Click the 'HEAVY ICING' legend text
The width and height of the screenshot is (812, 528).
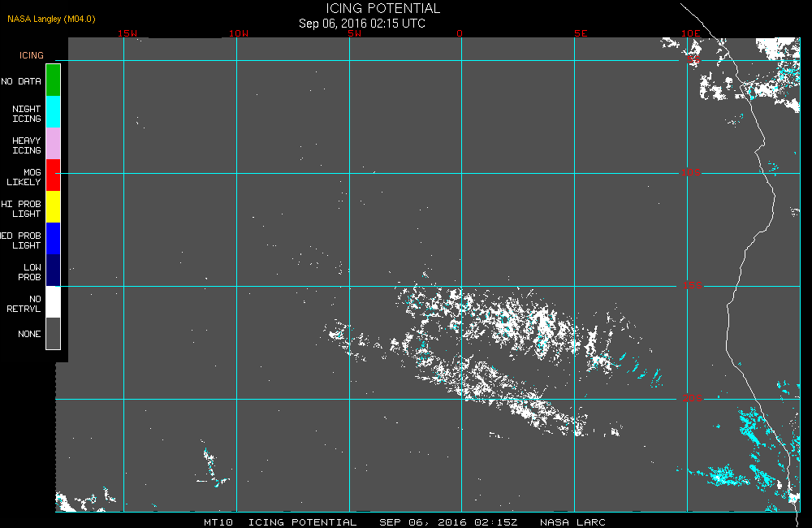pyautogui.click(x=27, y=145)
